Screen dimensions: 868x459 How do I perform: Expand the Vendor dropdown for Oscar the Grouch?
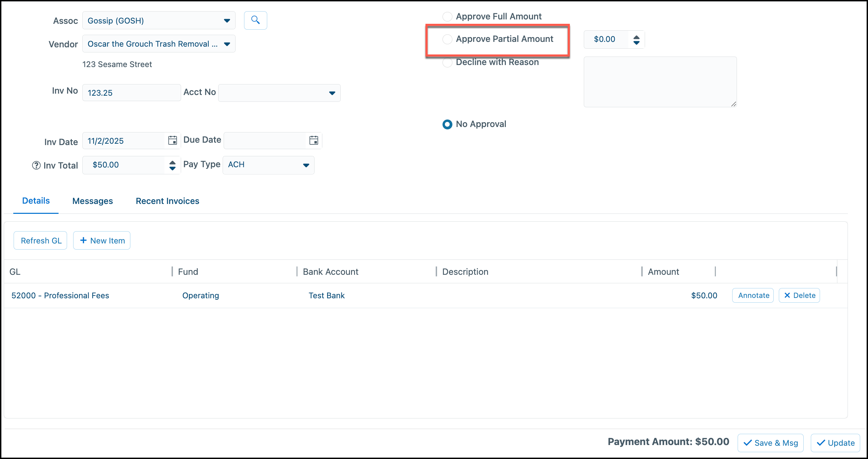click(159, 44)
